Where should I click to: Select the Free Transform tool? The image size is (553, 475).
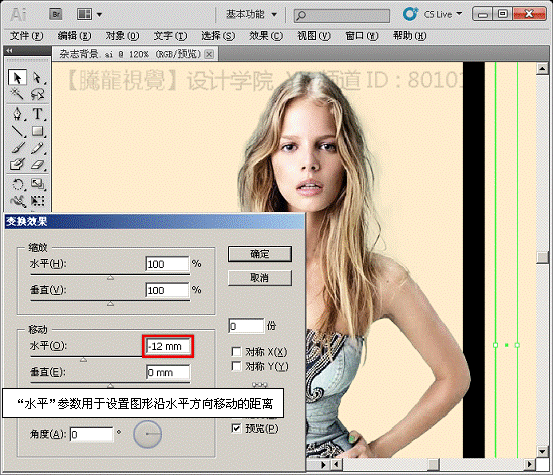37,201
